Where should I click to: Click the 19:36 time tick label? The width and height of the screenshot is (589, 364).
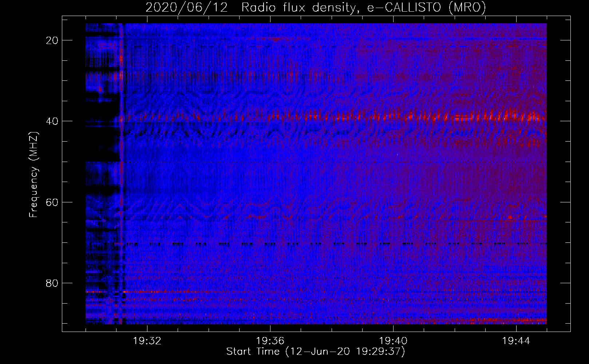click(270, 341)
